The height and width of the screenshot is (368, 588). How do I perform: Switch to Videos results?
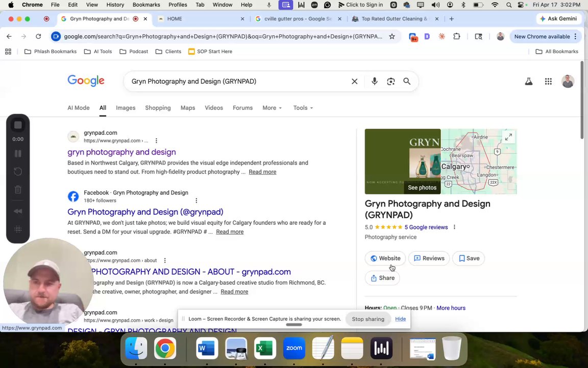coord(214,108)
